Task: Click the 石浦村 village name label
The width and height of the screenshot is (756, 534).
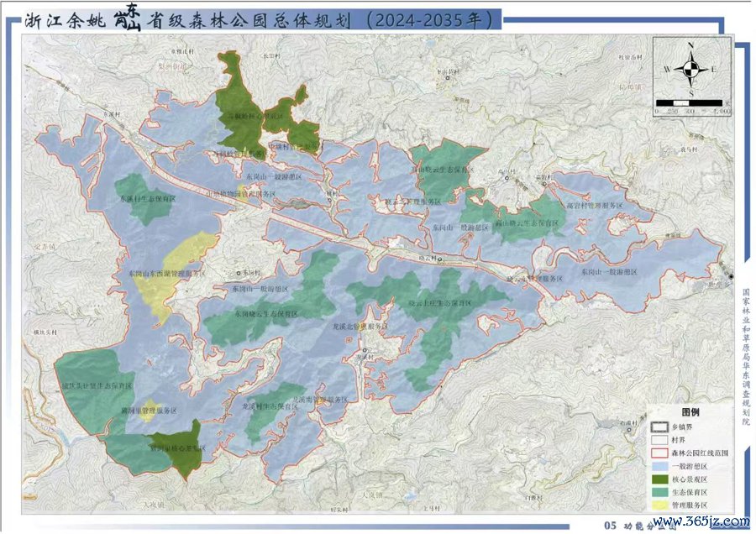Action: click(x=628, y=422)
